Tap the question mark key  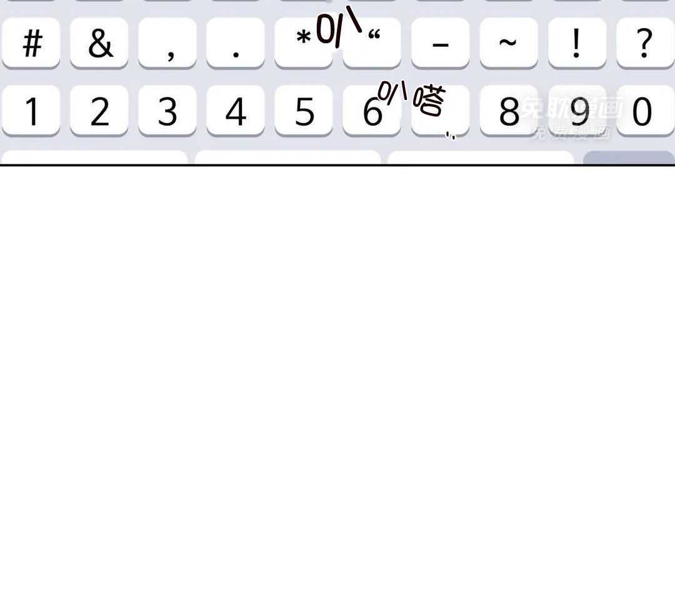(x=645, y=43)
